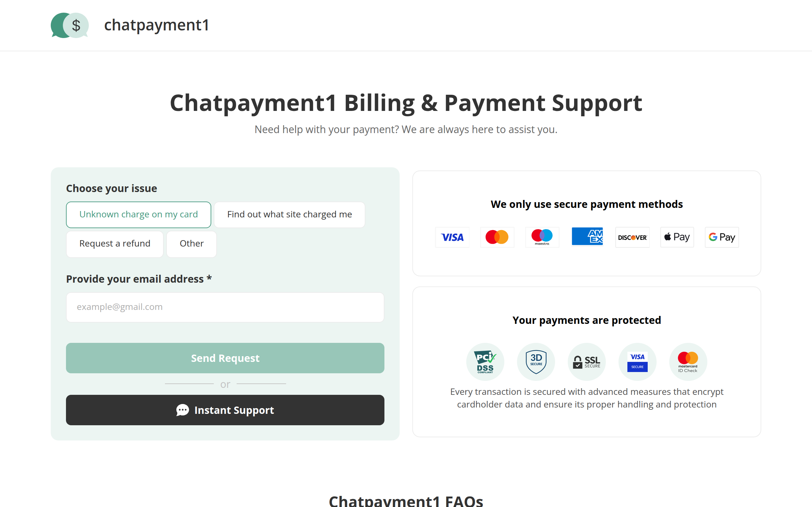Click the PCI DSS compliant badge
This screenshot has height=507, width=812.
point(485,362)
